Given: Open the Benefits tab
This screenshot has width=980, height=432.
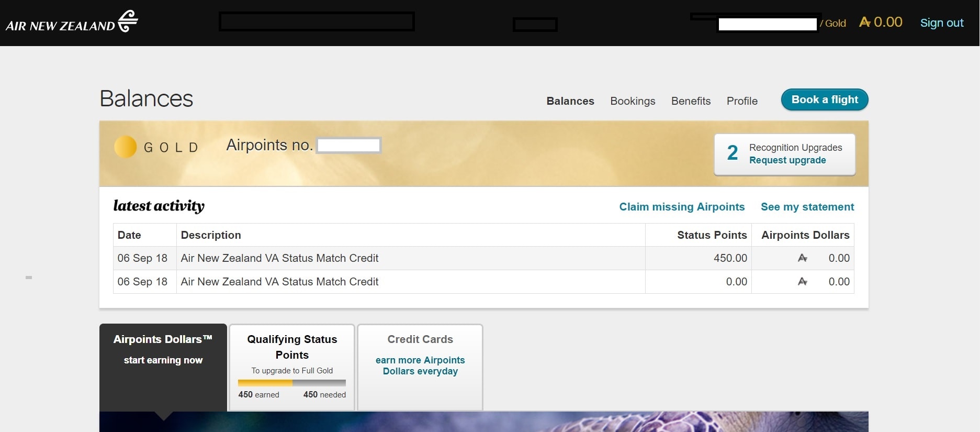Looking at the screenshot, I should [x=691, y=101].
